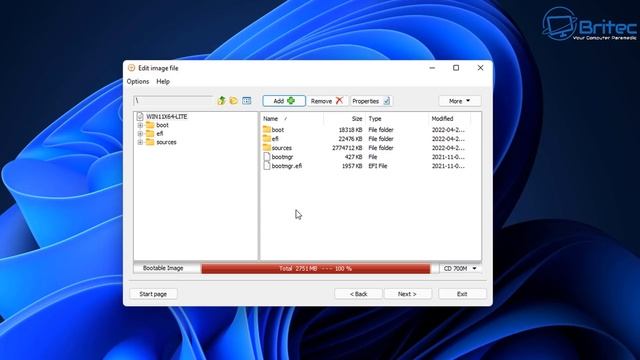Select sources folder label in tree

[167, 142]
